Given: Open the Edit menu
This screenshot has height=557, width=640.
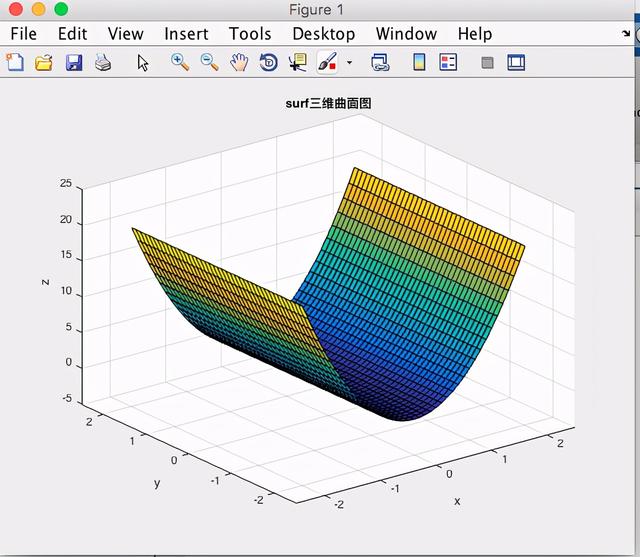Looking at the screenshot, I should click(72, 34).
